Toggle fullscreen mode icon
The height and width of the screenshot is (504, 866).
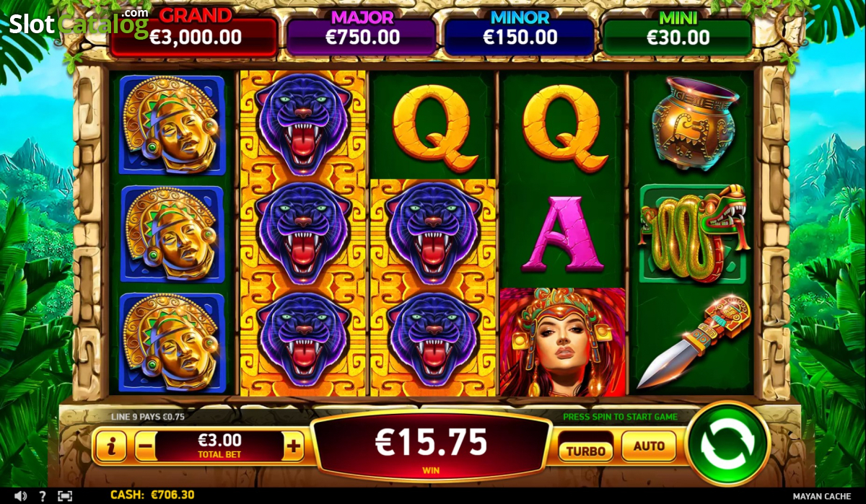tap(65, 496)
